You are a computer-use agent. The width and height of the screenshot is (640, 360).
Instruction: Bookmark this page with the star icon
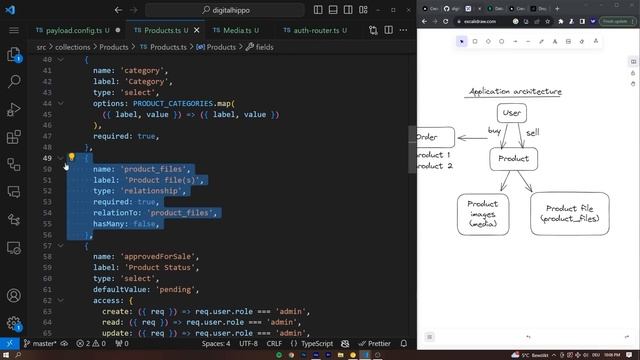[548, 21]
